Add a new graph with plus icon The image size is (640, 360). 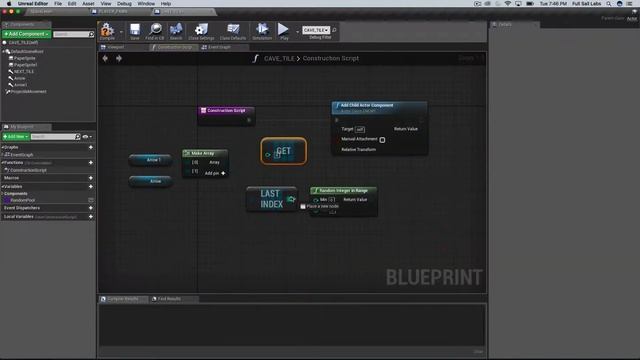click(x=91, y=147)
